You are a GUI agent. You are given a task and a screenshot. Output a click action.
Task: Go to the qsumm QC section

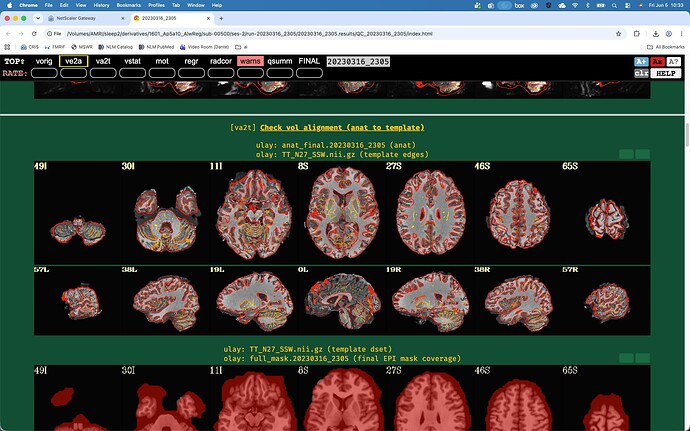[280, 61]
